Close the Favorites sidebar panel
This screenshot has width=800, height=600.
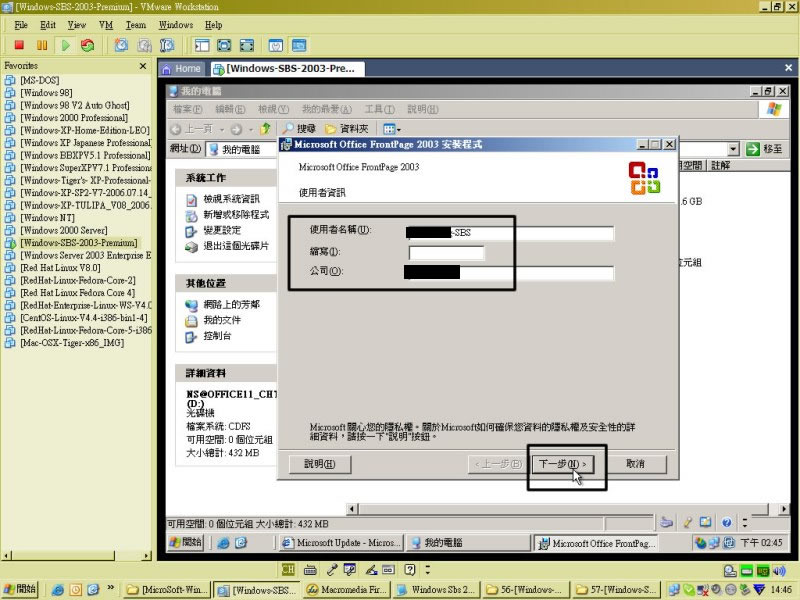[x=143, y=66]
